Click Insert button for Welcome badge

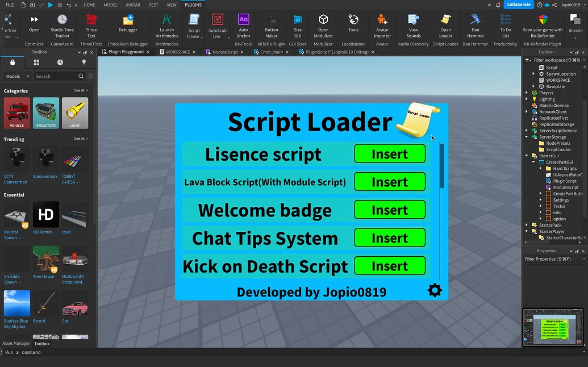pos(389,210)
